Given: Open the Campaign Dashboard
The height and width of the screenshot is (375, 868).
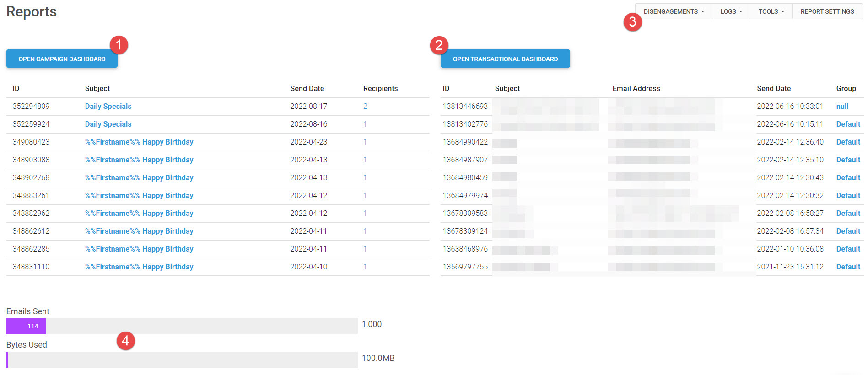Looking at the screenshot, I should (62, 59).
